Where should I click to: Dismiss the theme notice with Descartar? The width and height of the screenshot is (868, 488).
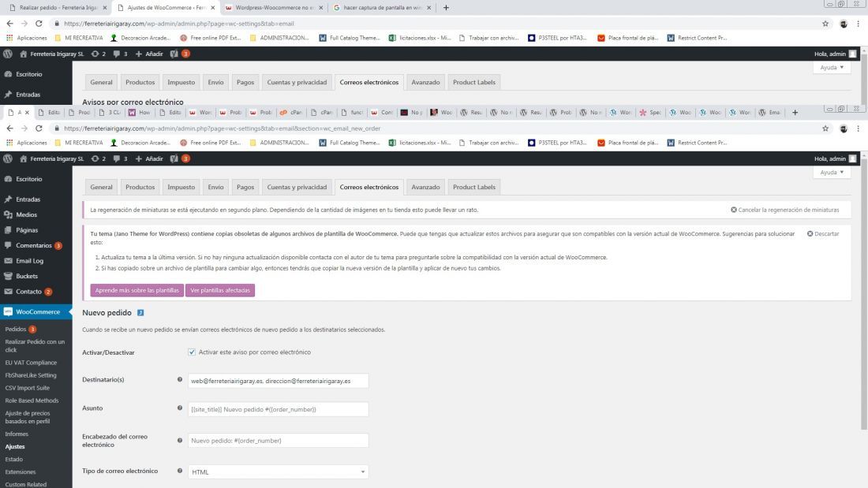pos(822,233)
